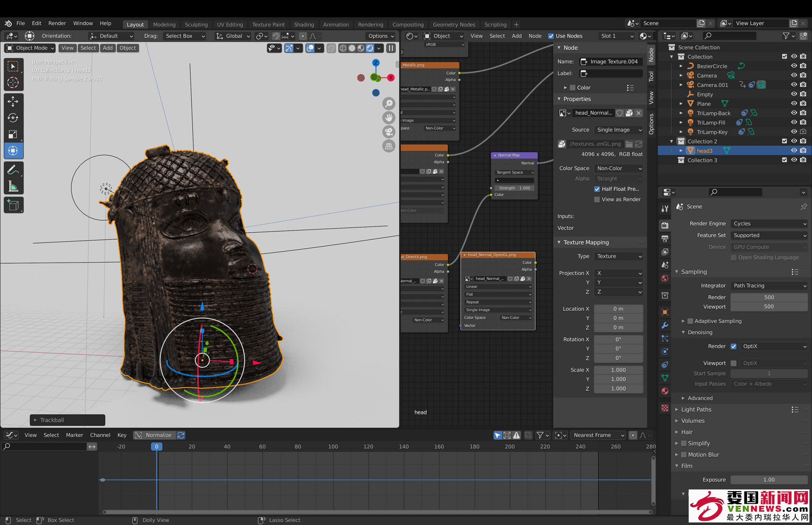Image resolution: width=812 pixels, height=525 pixels.
Task: Toggle camera view in viewport
Action: pyautogui.click(x=389, y=132)
